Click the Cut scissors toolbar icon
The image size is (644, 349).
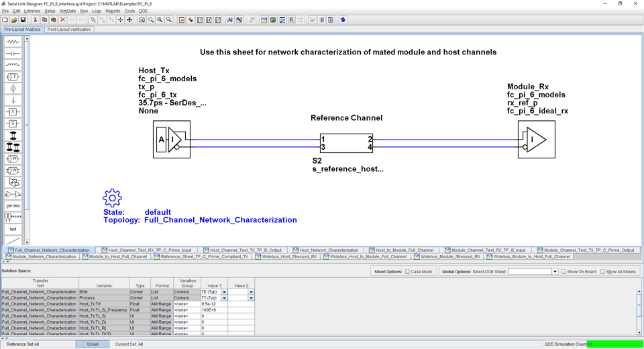point(35,20)
